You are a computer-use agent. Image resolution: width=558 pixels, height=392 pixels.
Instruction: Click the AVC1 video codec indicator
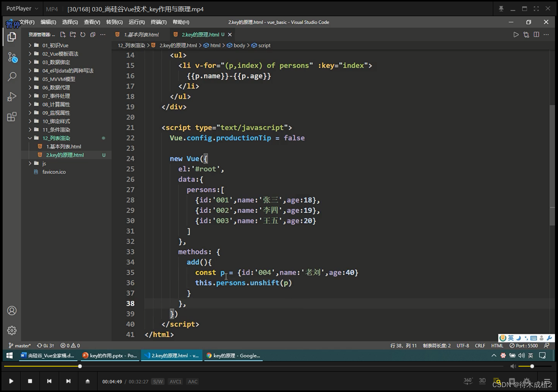[175, 381]
